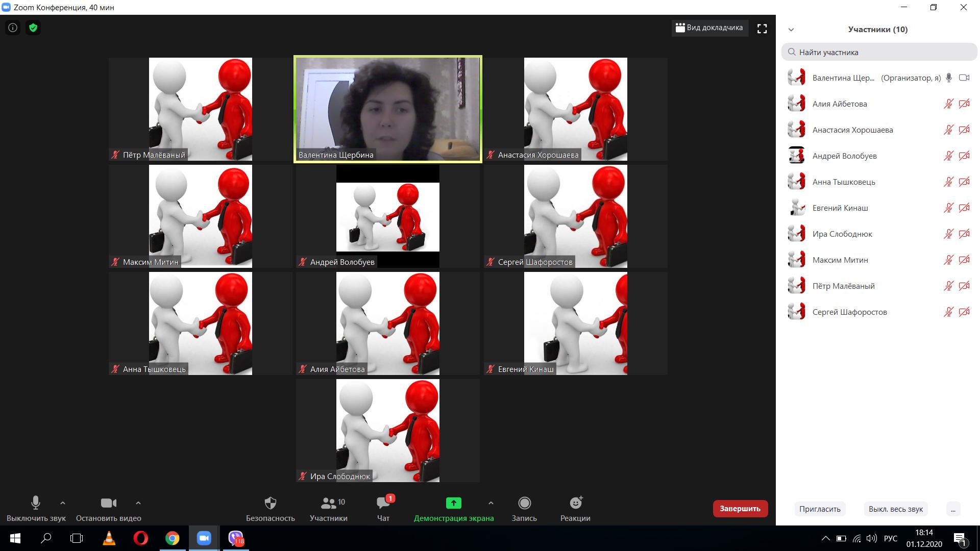This screenshot has height=551, width=980.
Task: Click the red End (Завершить) button
Action: pyautogui.click(x=740, y=509)
